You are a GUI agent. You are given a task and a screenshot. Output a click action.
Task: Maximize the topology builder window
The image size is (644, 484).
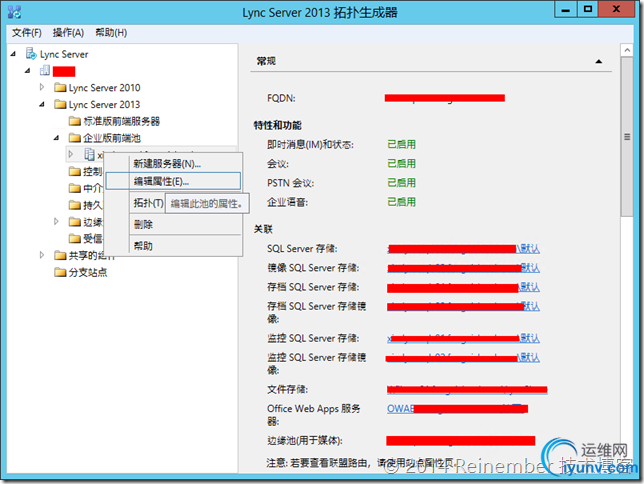[588, 9]
